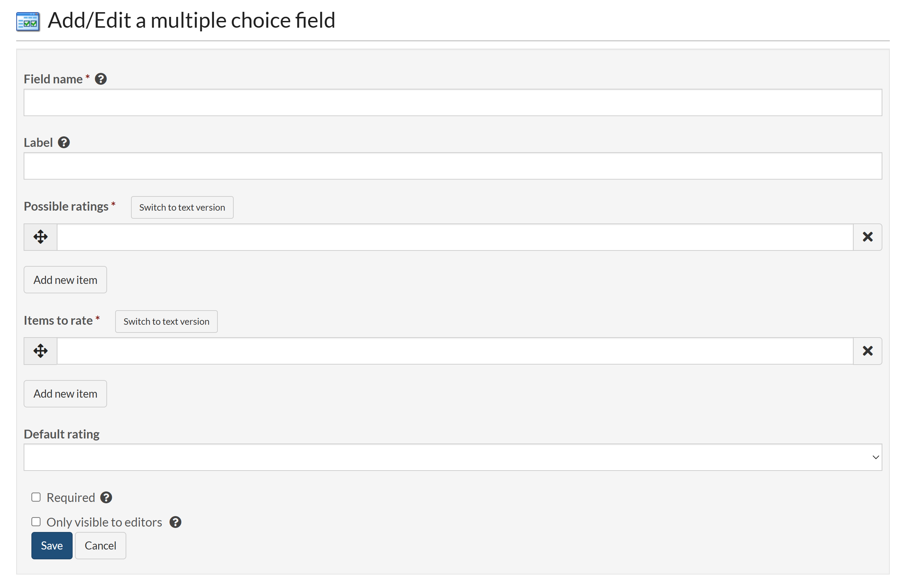Screen dimensions: 906x588
Task: Click the Field name help icon
Action: (101, 79)
